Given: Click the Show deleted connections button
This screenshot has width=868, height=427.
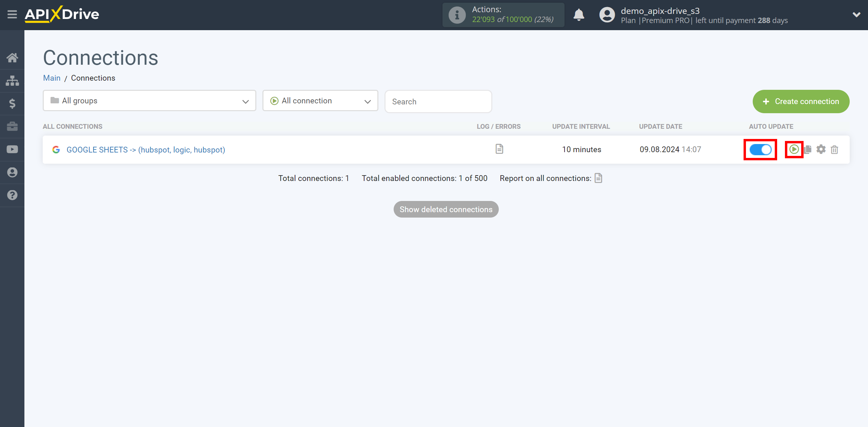Looking at the screenshot, I should pyautogui.click(x=446, y=209).
